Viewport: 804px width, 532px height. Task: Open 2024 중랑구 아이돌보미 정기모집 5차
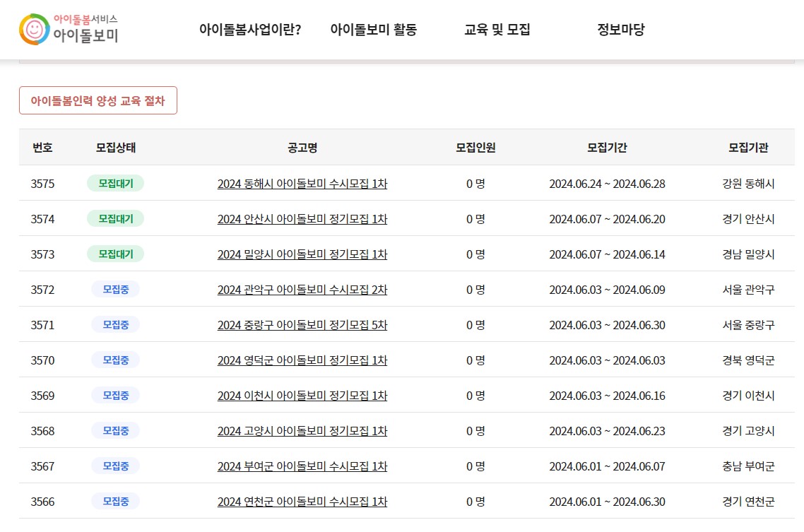point(302,325)
